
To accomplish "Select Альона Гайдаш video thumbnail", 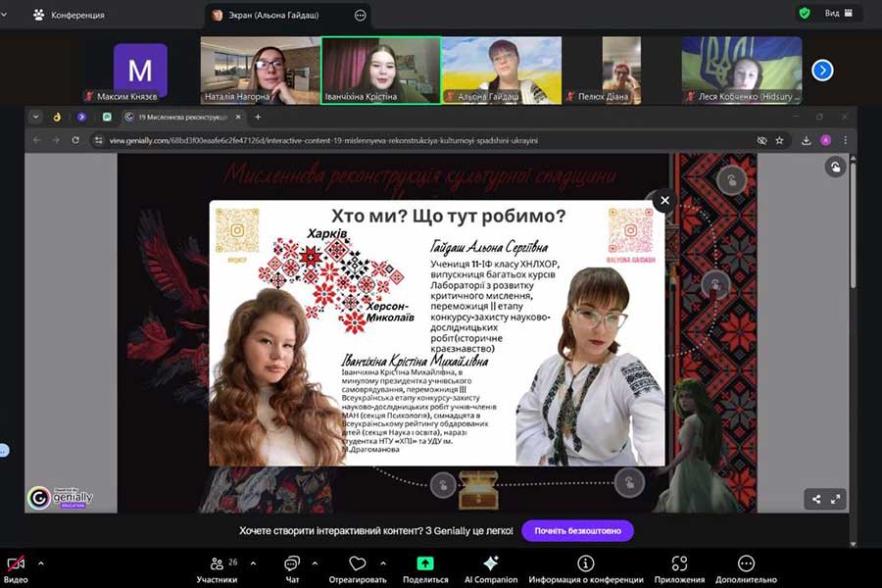I will point(502,71).
